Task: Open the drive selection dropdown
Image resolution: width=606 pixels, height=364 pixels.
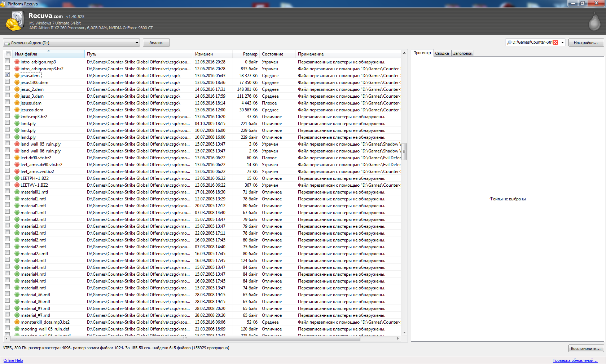Action: [137, 43]
